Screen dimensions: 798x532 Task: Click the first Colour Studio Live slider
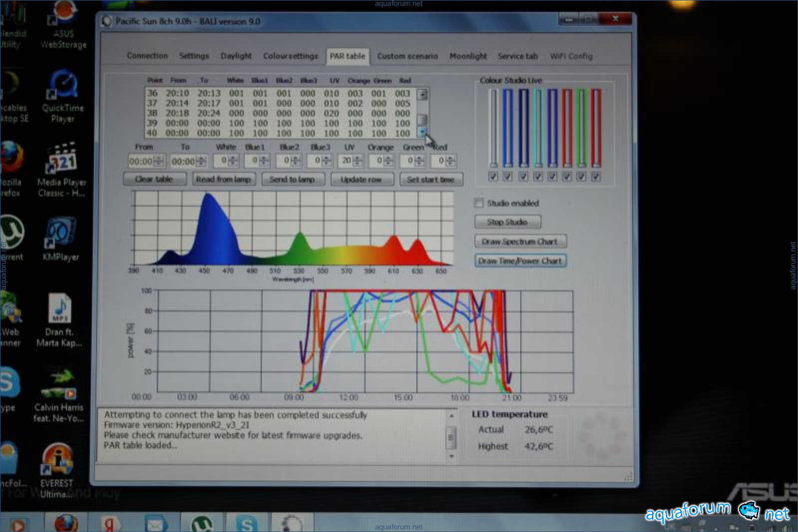493,127
